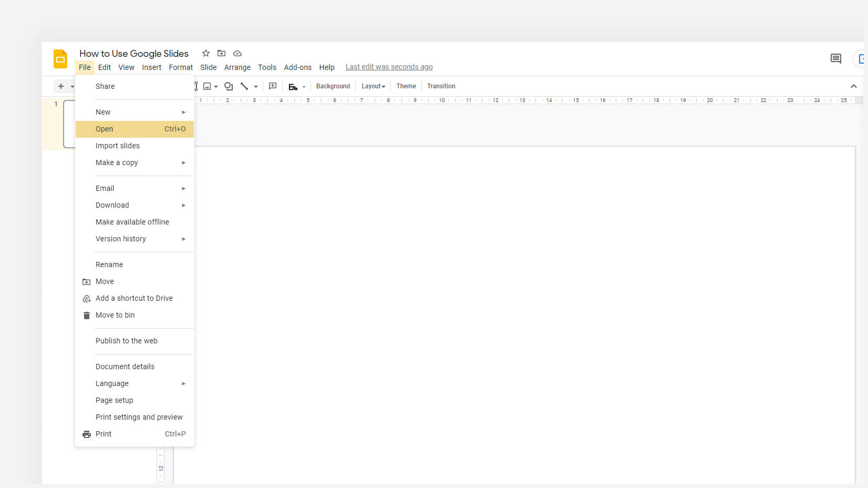868x488 pixels.
Task: Open the placeholder dropdown arrow
Action: tap(304, 87)
